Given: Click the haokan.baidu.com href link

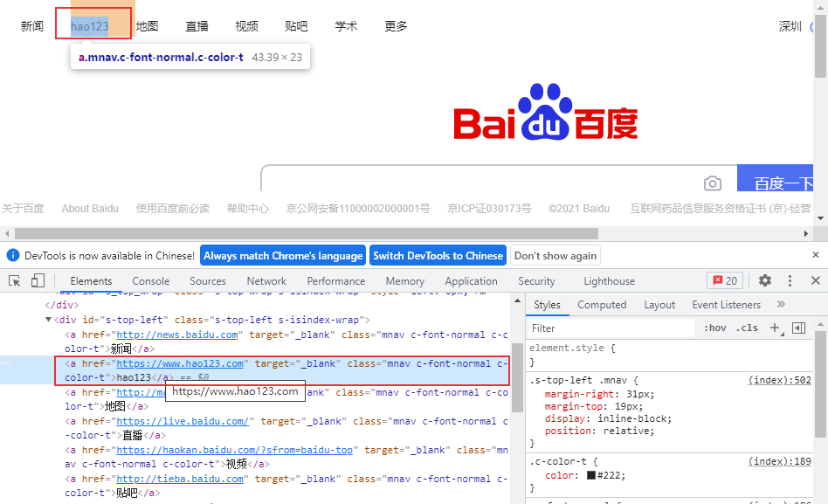Looking at the screenshot, I should point(234,450).
